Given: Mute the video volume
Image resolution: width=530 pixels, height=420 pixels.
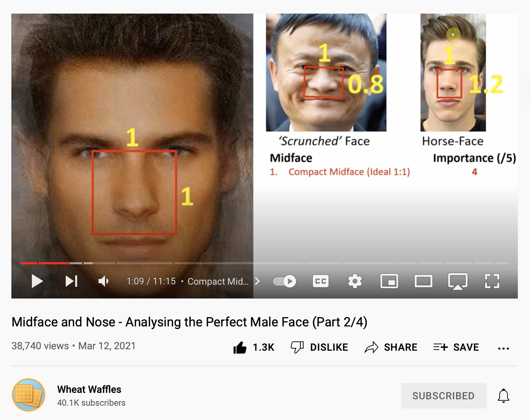Looking at the screenshot, I should [103, 281].
